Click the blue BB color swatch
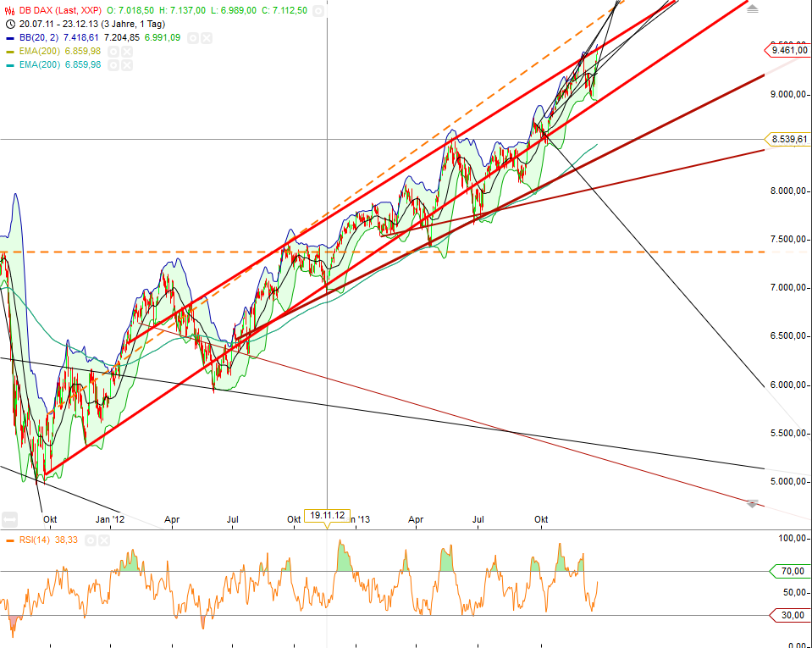Image resolution: width=812 pixels, height=648 pixels. 10,38
